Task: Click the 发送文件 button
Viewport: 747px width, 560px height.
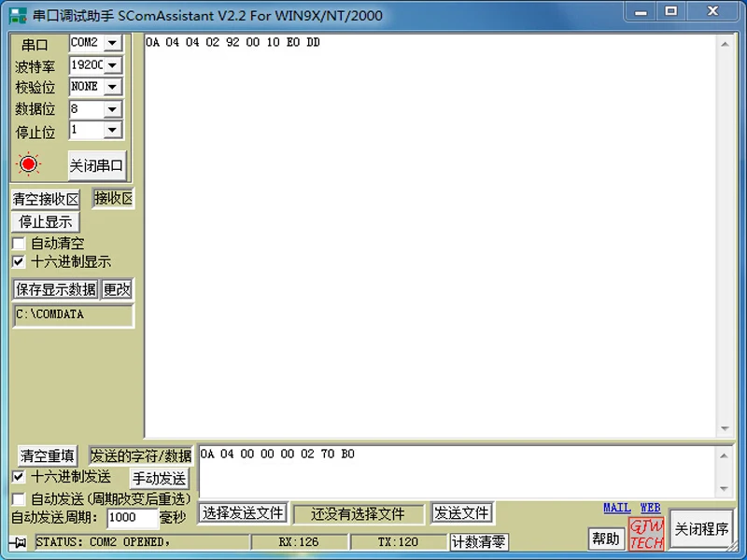Action: (x=461, y=512)
